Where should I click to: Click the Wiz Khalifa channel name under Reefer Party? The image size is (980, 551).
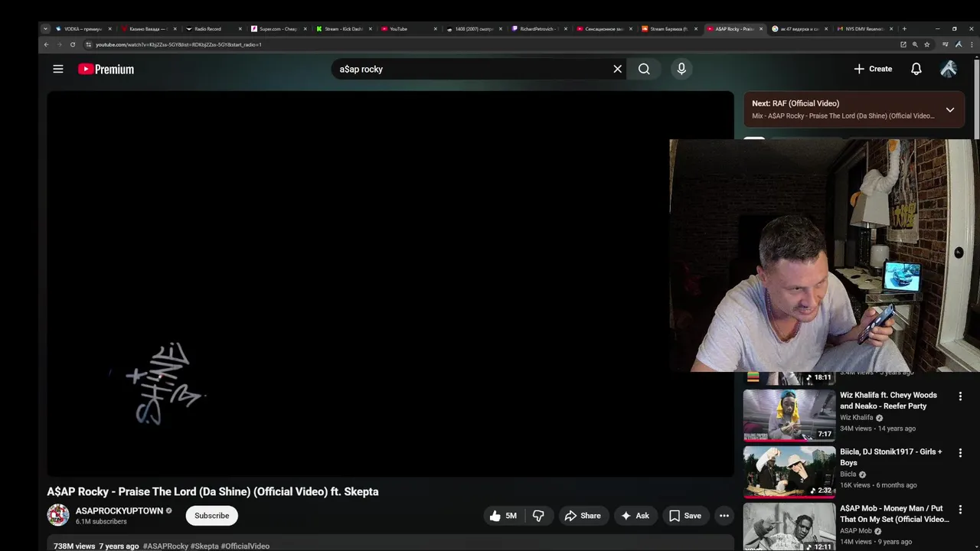[856, 418]
